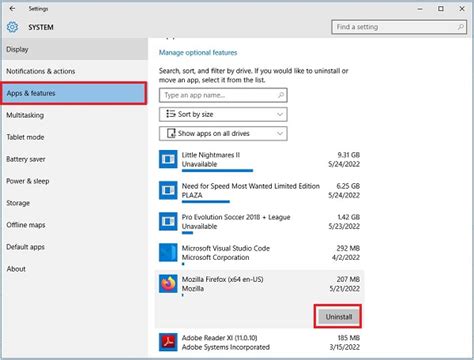Click the sort list icon
The image size is (474, 360).
click(x=171, y=114)
